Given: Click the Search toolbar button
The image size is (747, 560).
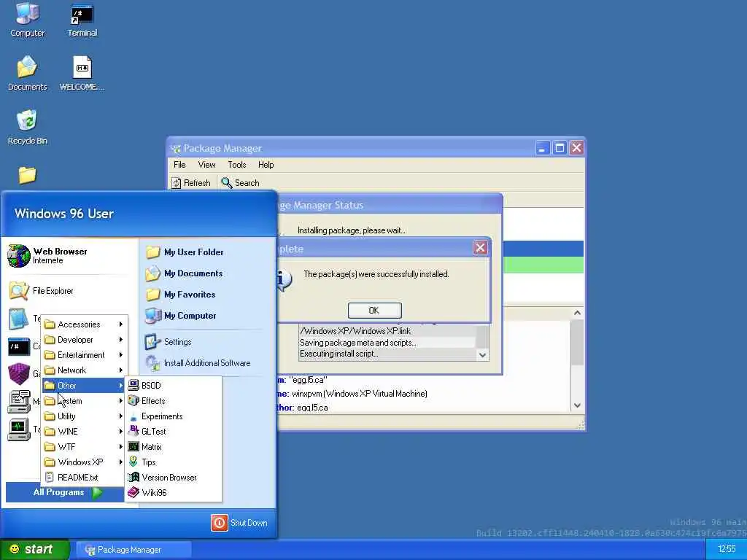Looking at the screenshot, I should coord(241,183).
